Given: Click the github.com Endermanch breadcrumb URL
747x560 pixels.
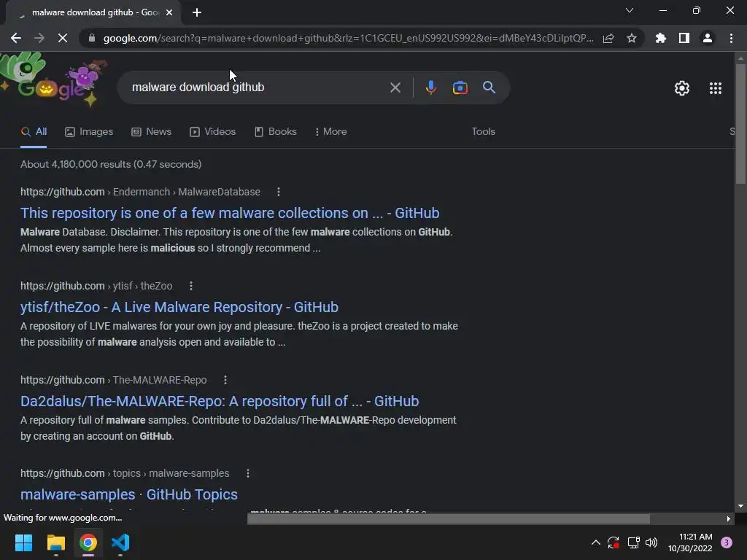Looking at the screenshot, I should (140, 192).
